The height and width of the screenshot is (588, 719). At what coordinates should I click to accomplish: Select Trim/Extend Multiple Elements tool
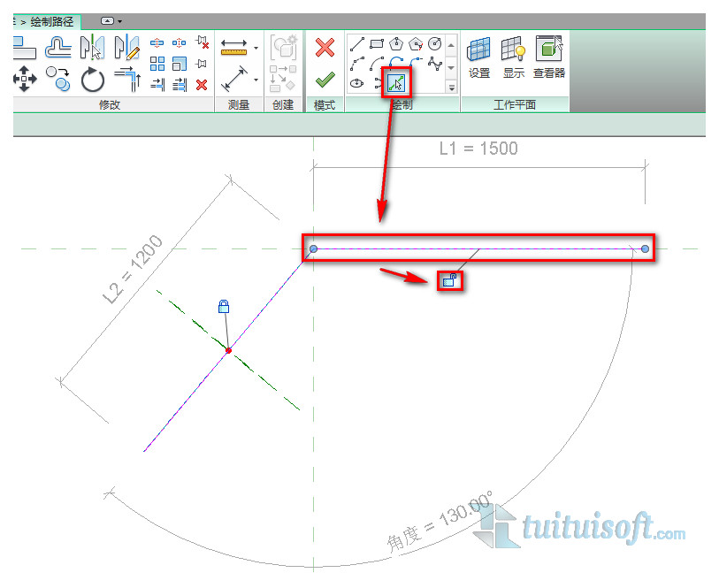(x=180, y=85)
